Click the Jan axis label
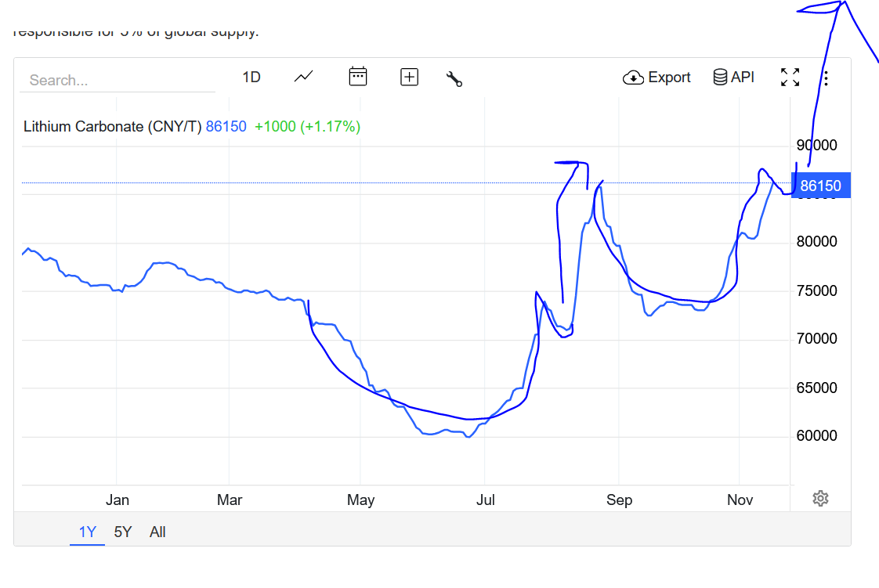Viewport: 879px width, 588px height. pyautogui.click(x=118, y=500)
